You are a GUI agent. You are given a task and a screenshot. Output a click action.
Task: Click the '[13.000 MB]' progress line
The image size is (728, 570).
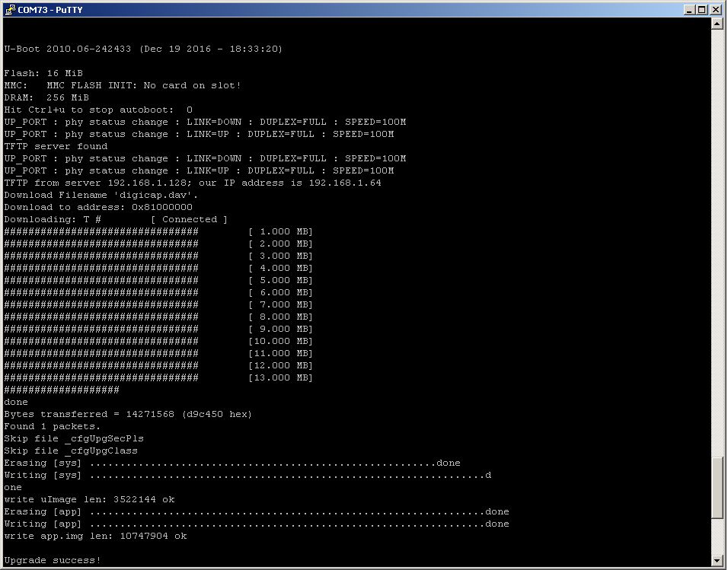(x=158, y=377)
